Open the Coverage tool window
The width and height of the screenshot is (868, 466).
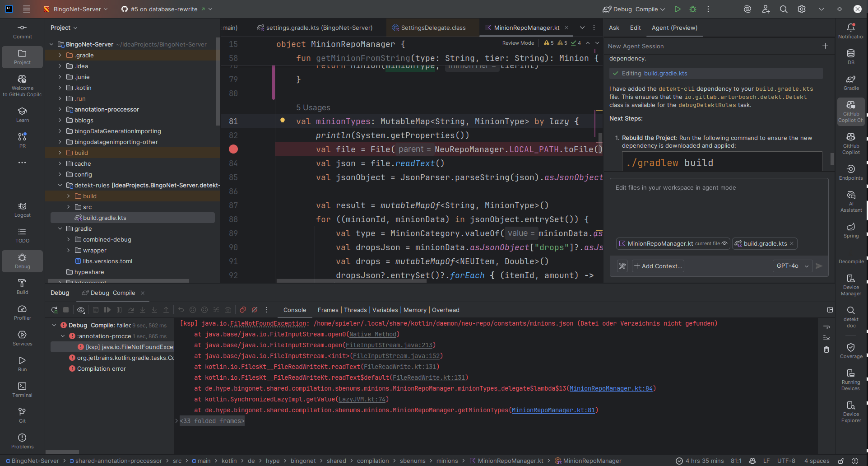pyautogui.click(x=851, y=351)
